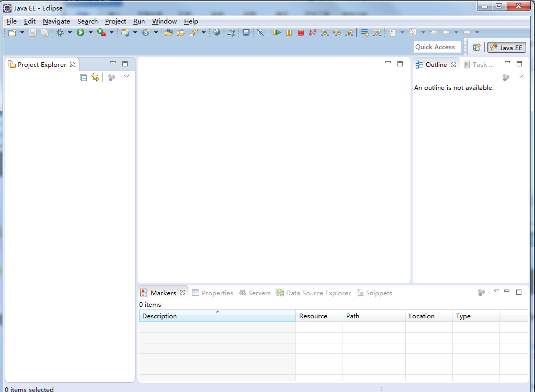Click the Open Web Browser globe icon
This screenshot has height=392, width=535.
point(217,32)
